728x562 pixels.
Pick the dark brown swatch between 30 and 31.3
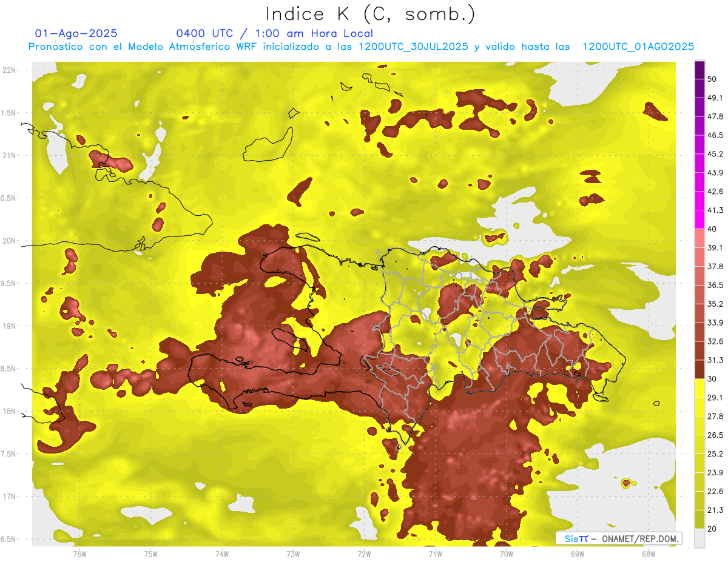click(x=700, y=369)
